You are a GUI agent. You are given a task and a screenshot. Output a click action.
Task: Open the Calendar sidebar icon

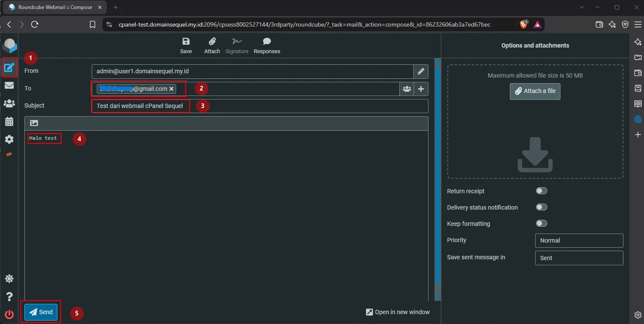coord(9,121)
